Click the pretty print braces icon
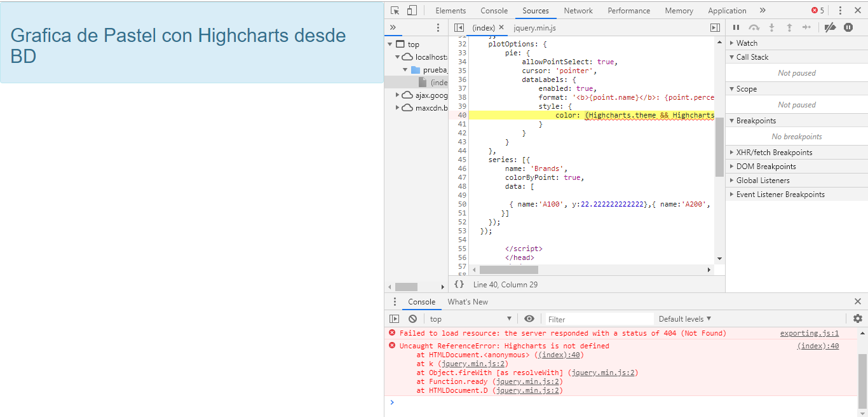This screenshot has width=868, height=417. [x=459, y=284]
